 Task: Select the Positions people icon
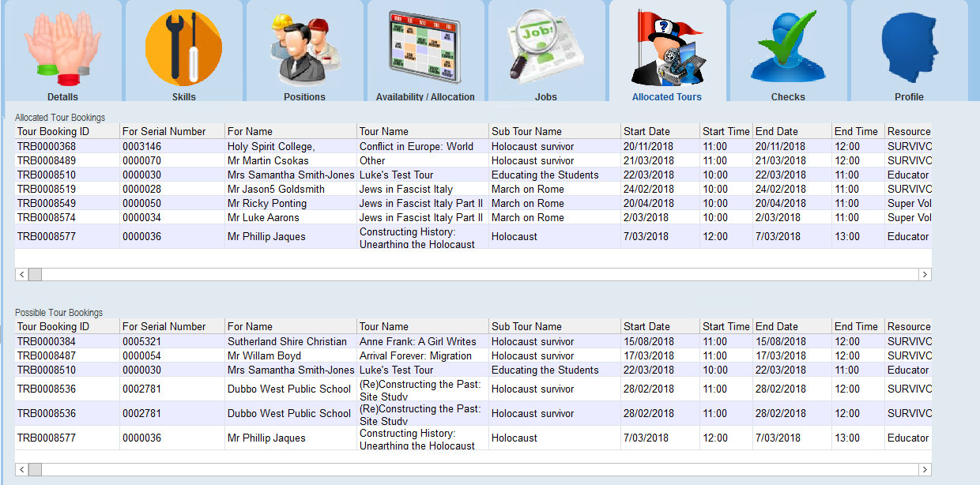304,49
